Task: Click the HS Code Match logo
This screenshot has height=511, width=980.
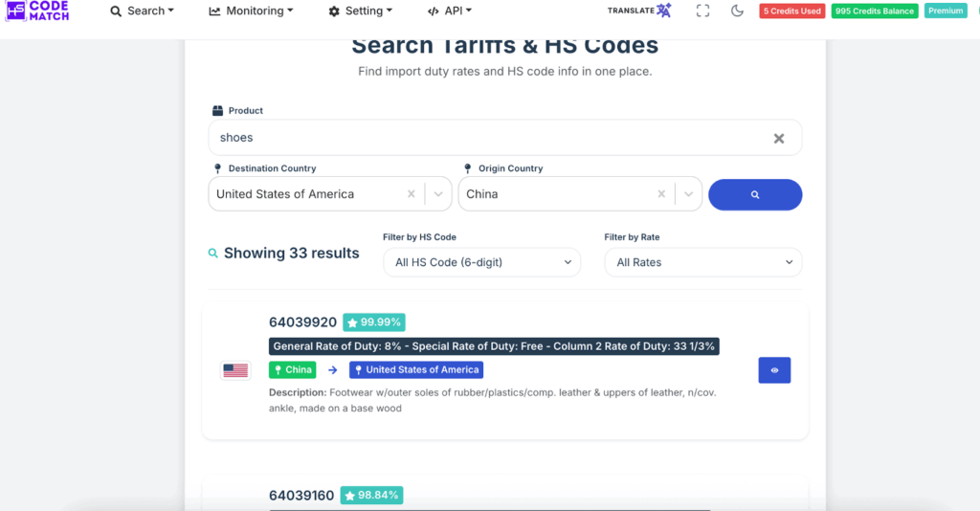Action: [38, 11]
